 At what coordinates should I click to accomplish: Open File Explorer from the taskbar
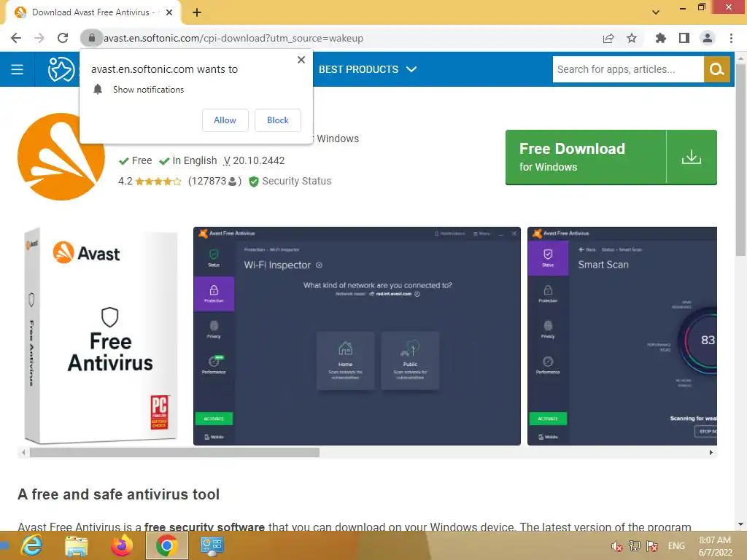tap(76, 545)
